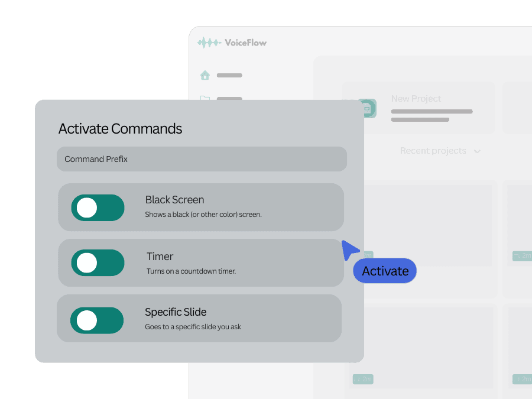The width and height of the screenshot is (532, 399).
Task: Open the folder icon in the sidebar
Action: (x=205, y=98)
